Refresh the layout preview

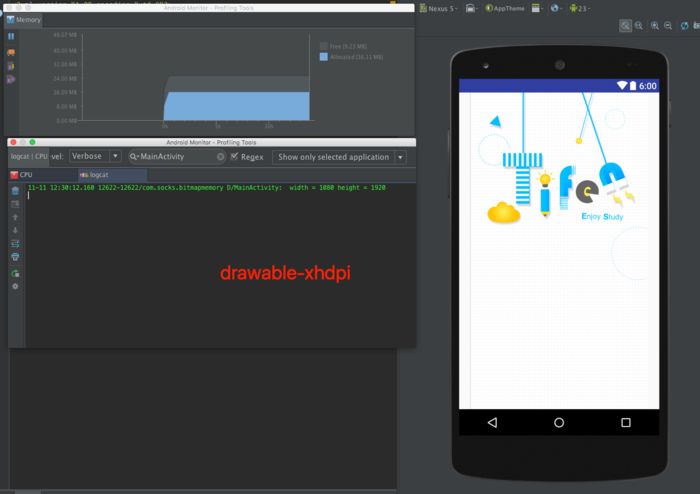(684, 26)
